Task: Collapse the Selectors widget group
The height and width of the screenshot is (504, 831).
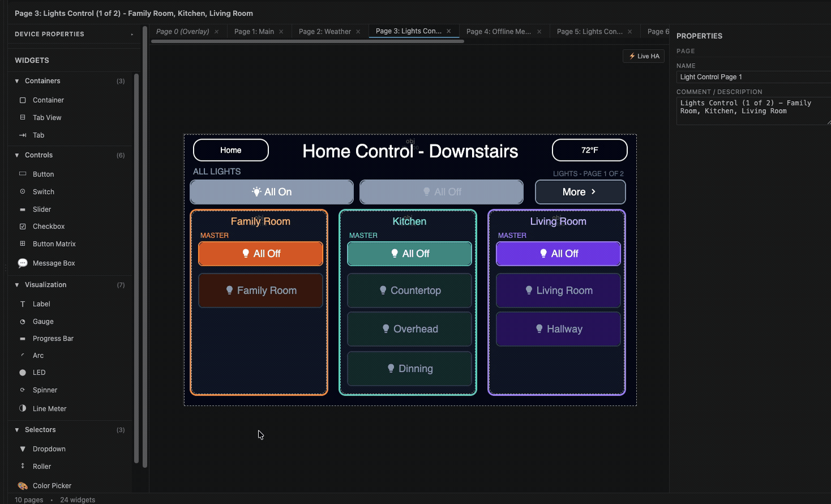Action: tap(17, 430)
